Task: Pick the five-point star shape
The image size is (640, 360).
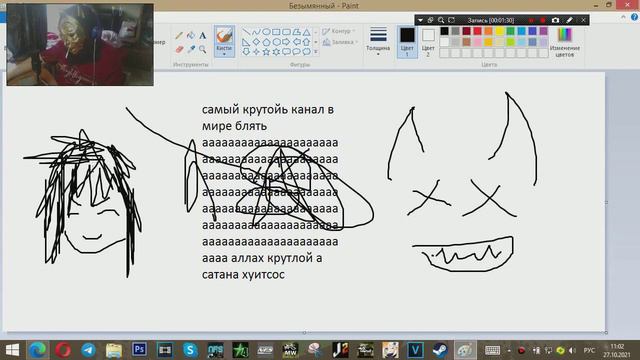Action: (266, 52)
